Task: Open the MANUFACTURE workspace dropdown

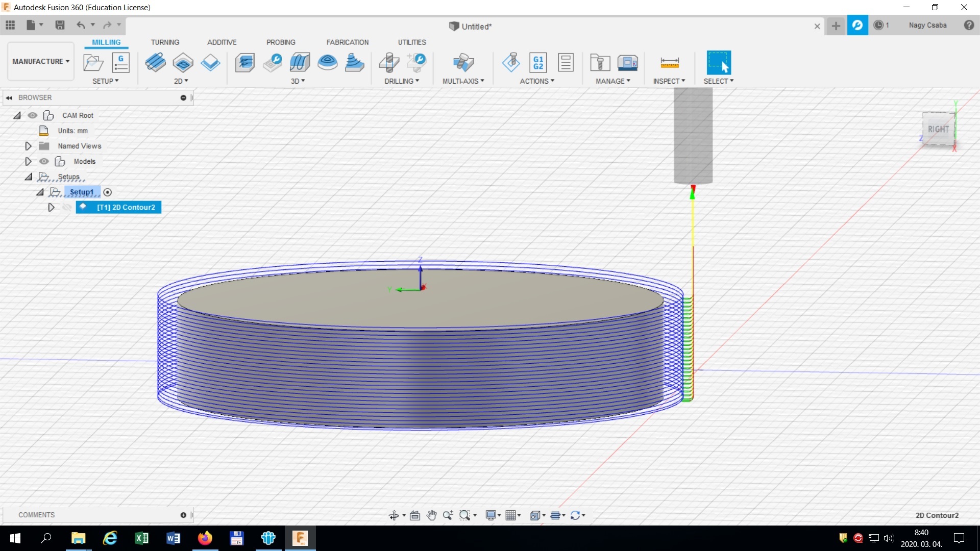Action: pyautogui.click(x=41, y=61)
